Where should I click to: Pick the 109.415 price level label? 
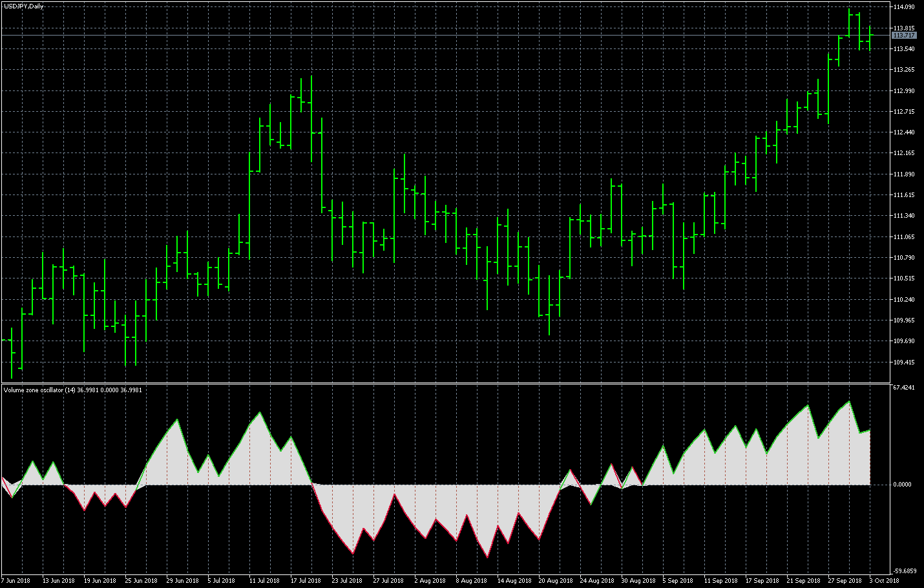pyautogui.click(x=904, y=362)
